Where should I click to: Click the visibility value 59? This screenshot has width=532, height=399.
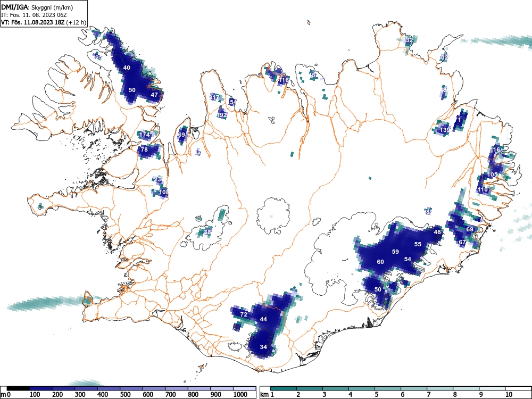(395, 252)
